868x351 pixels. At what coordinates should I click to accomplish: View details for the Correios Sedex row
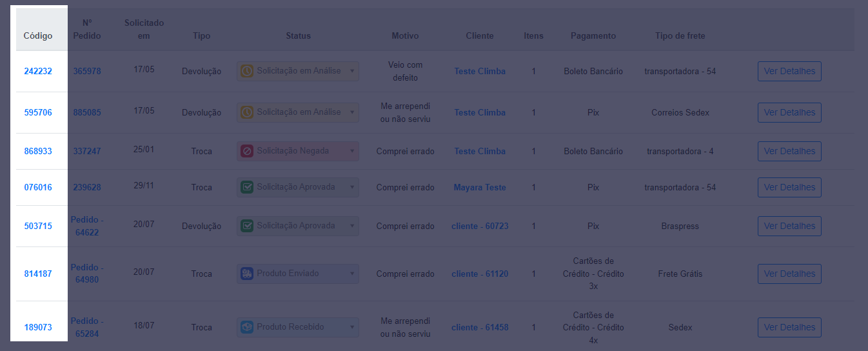click(789, 112)
